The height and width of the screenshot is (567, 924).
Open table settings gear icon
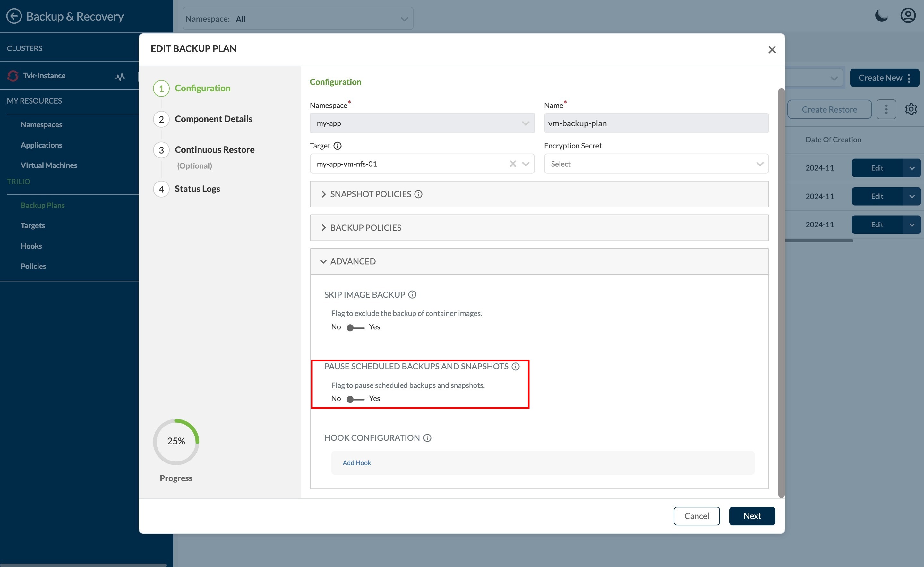(x=911, y=109)
